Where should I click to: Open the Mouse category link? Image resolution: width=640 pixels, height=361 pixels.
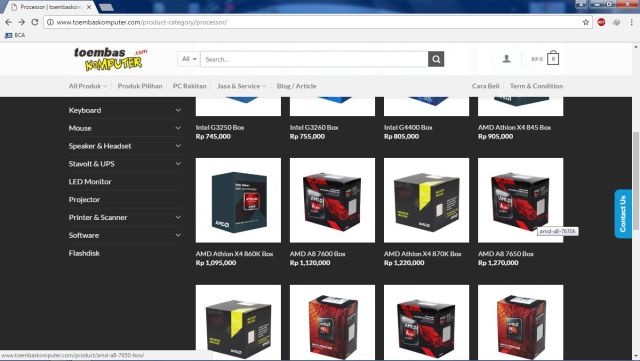pyautogui.click(x=80, y=128)
